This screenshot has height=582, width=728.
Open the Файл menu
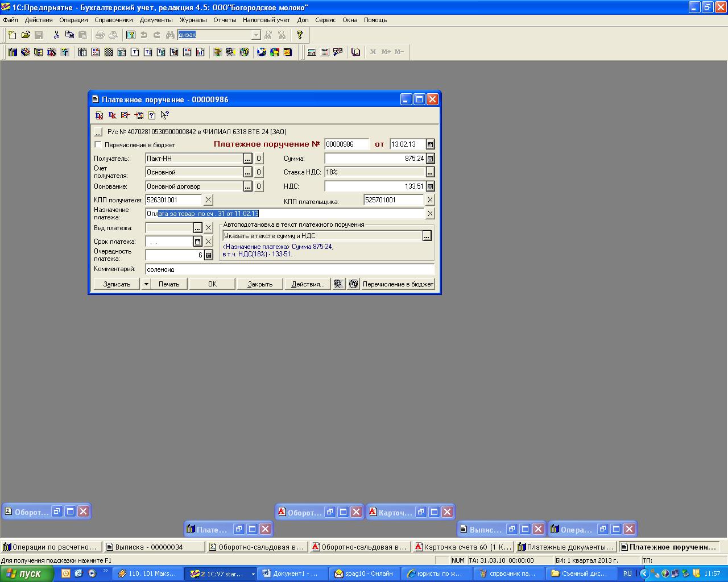point(10,20)
